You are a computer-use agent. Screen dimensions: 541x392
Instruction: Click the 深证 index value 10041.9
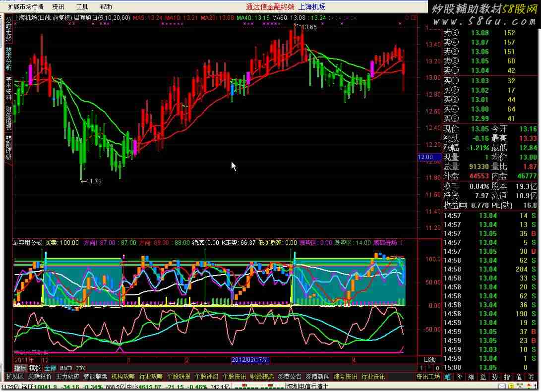click(46, 387)
